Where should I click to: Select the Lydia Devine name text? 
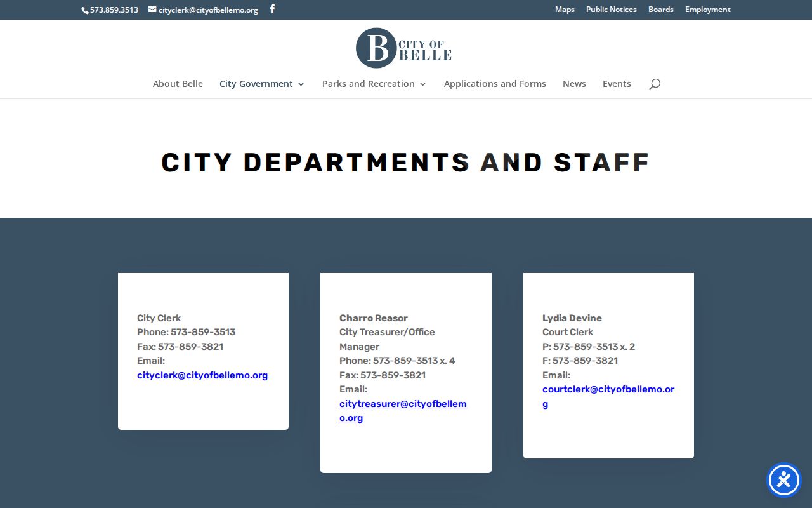572,318
